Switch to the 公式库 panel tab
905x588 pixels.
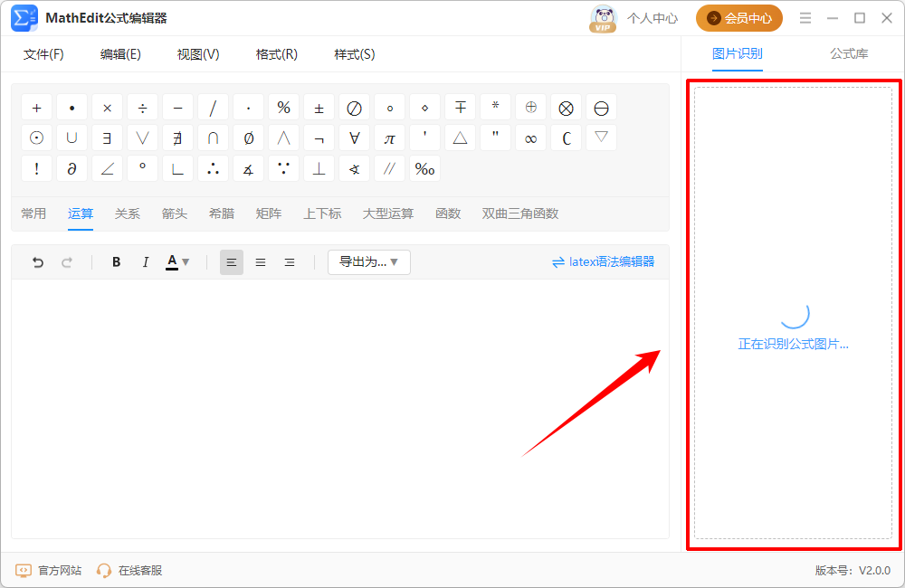[849, 53]
